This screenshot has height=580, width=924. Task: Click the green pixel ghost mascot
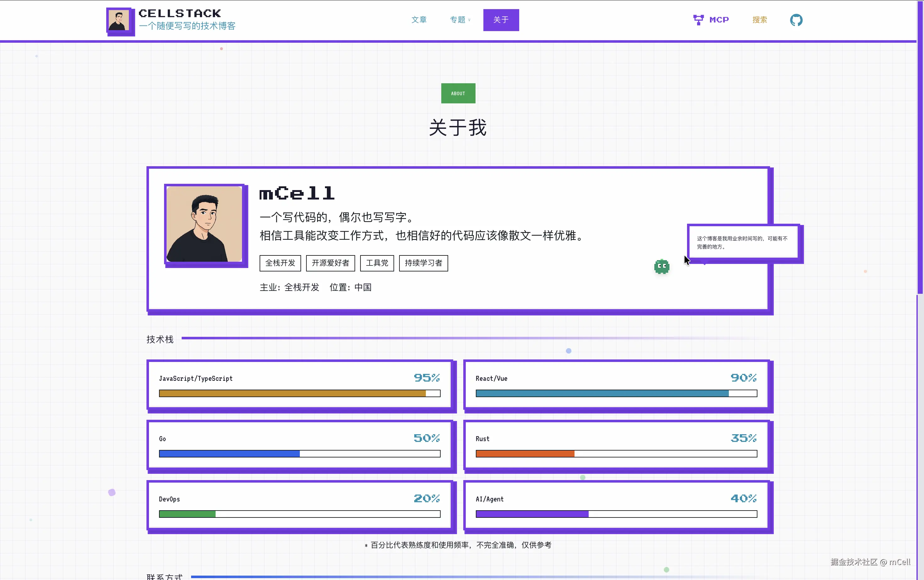(662, 266)
